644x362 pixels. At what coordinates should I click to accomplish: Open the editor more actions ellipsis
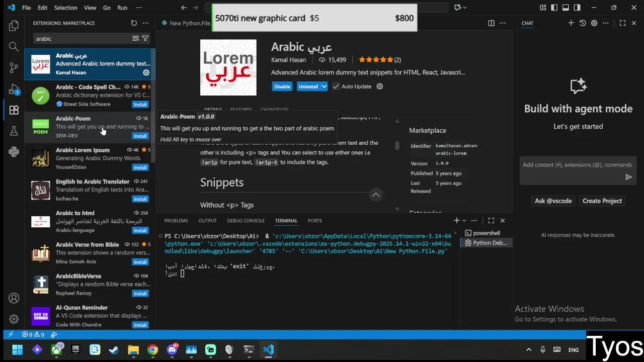pyautogui.click(x=503, y=23)
